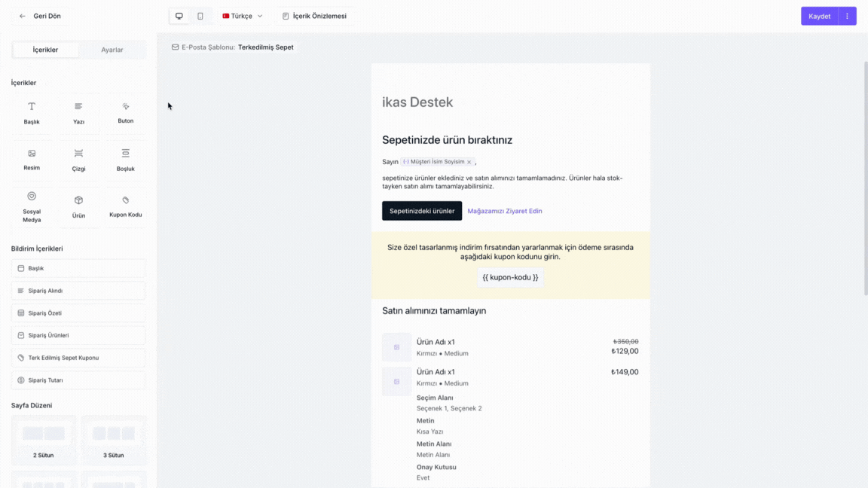Screen dimensions: 868x488
Task: Click the Kaydet save button
Action: pos(819,16)
